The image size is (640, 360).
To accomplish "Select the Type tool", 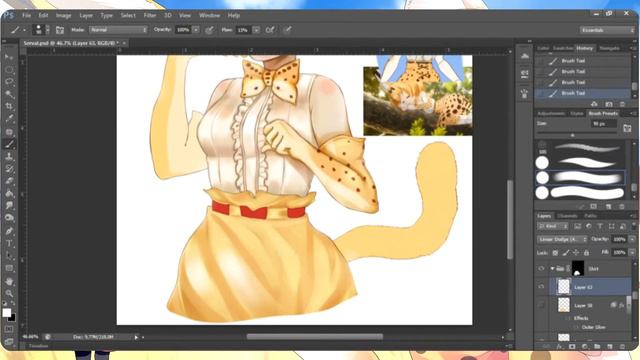I will point(9,244).
